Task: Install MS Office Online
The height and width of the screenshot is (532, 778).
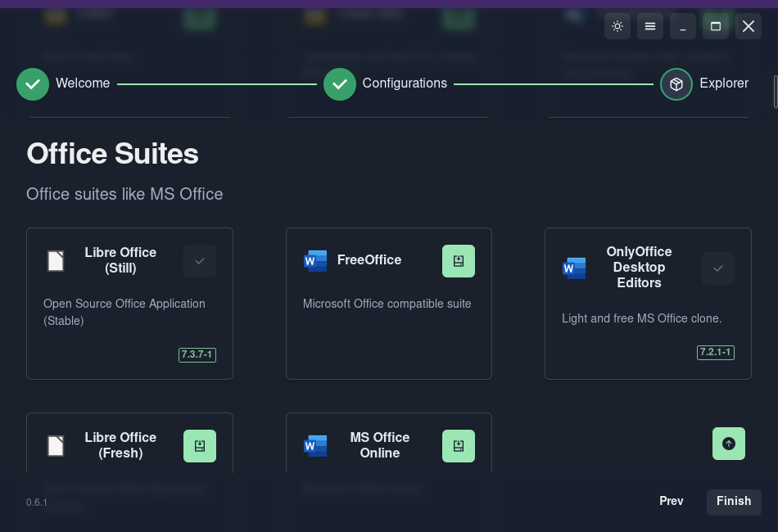Action: [459, 446]
